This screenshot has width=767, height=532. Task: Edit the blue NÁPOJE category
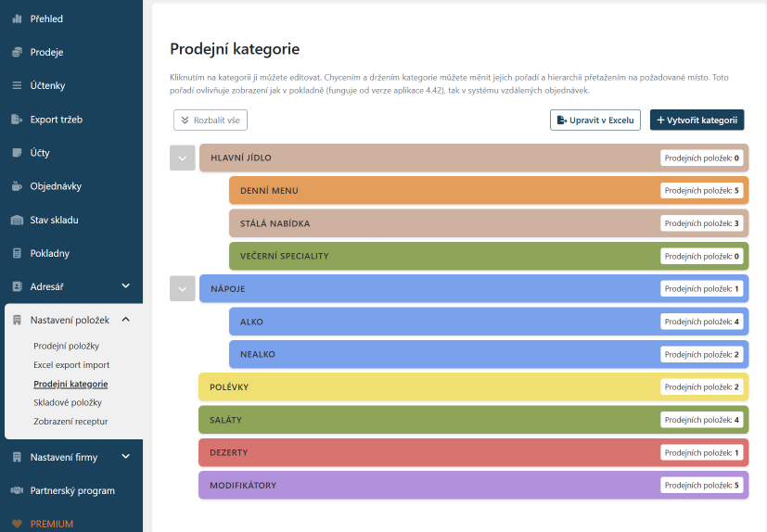474,289
